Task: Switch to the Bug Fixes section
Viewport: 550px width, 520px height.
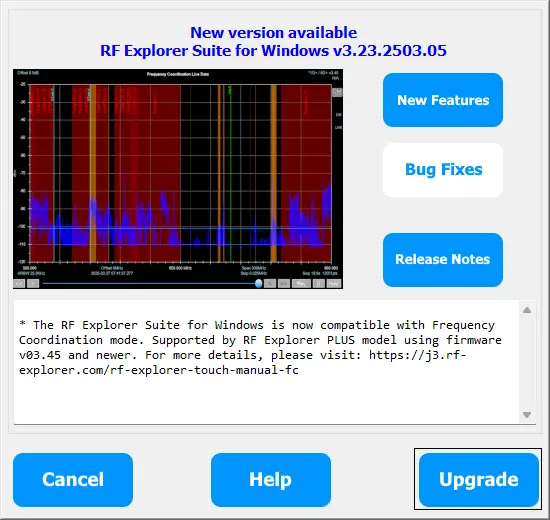Action: point(443,170)
